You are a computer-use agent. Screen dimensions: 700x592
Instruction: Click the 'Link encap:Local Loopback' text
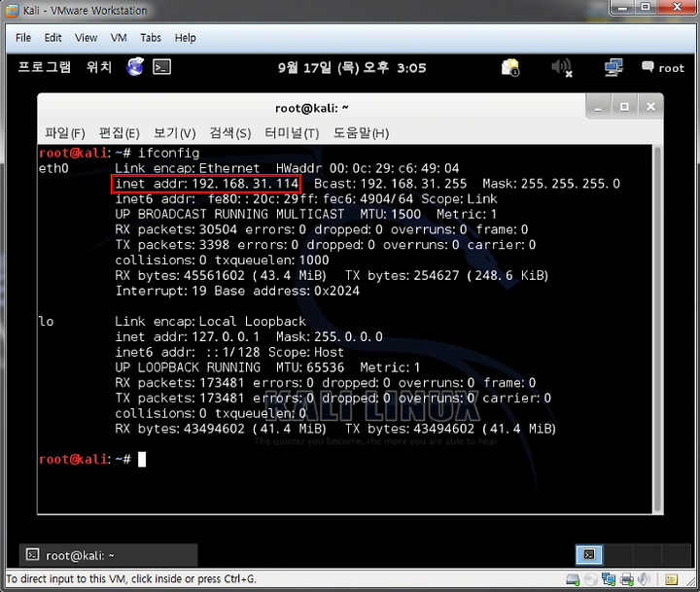[x=210, y=322]
